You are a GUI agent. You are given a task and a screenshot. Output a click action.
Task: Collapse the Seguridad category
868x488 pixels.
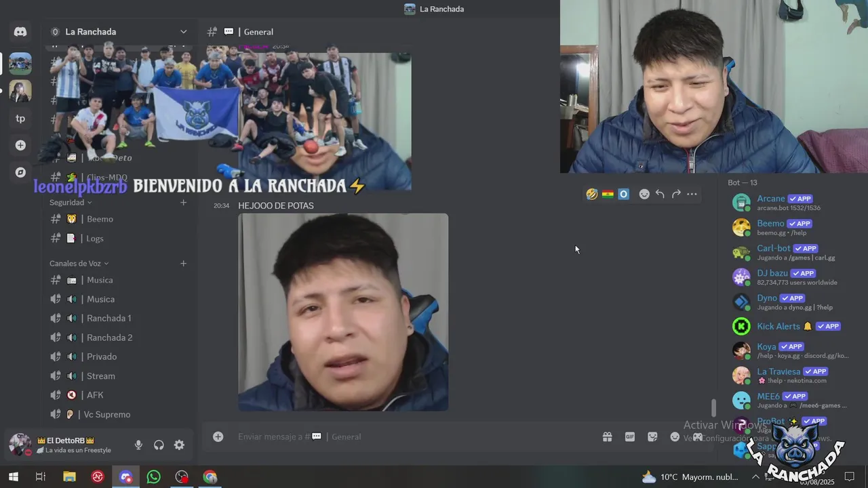(71, 203)
